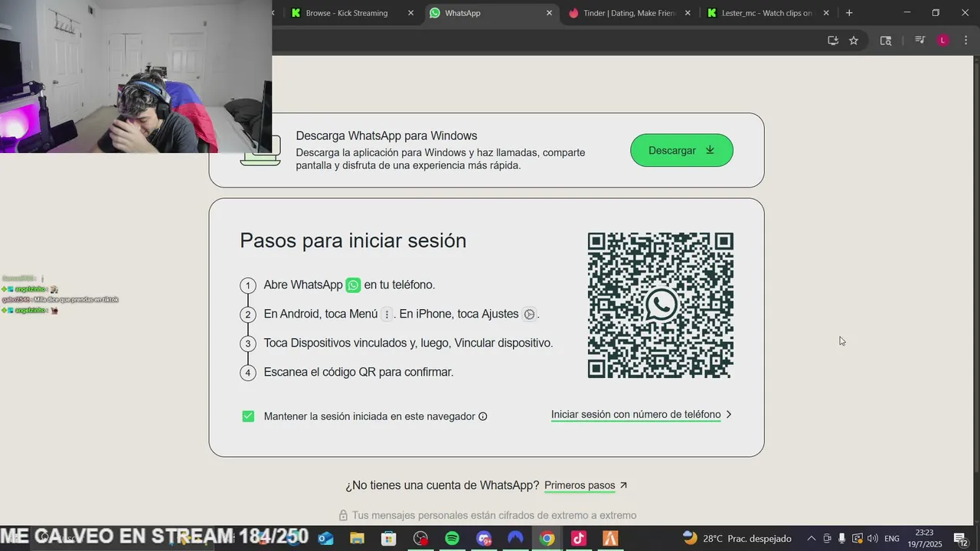This screenshot has height=551, width=980.
Task: Bookmark this page with star icon
Action: 854,41
